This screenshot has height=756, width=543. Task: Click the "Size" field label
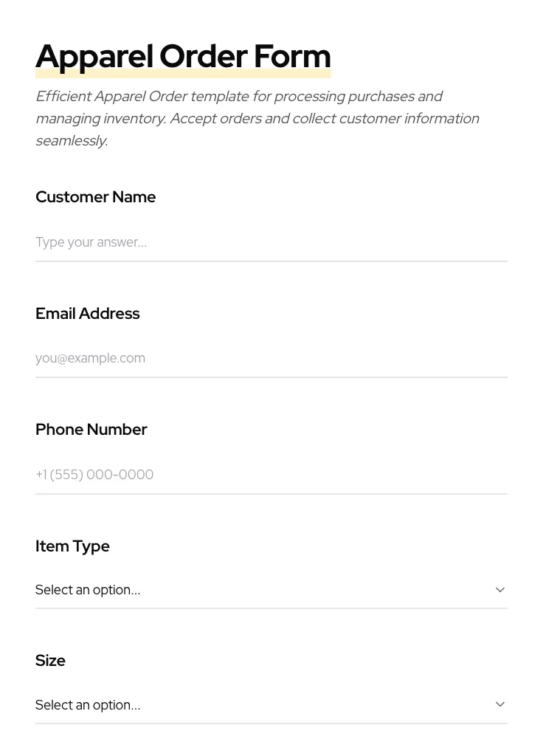(x=50, y=661)
